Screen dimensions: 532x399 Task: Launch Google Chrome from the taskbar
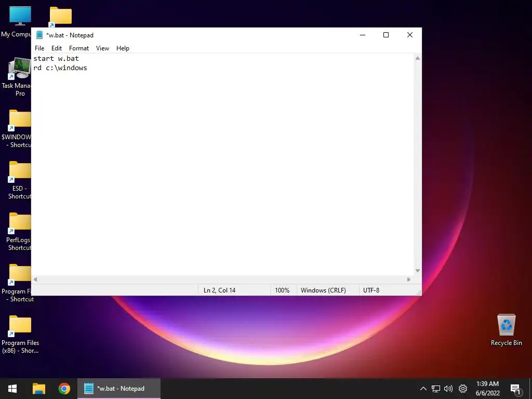64,389
